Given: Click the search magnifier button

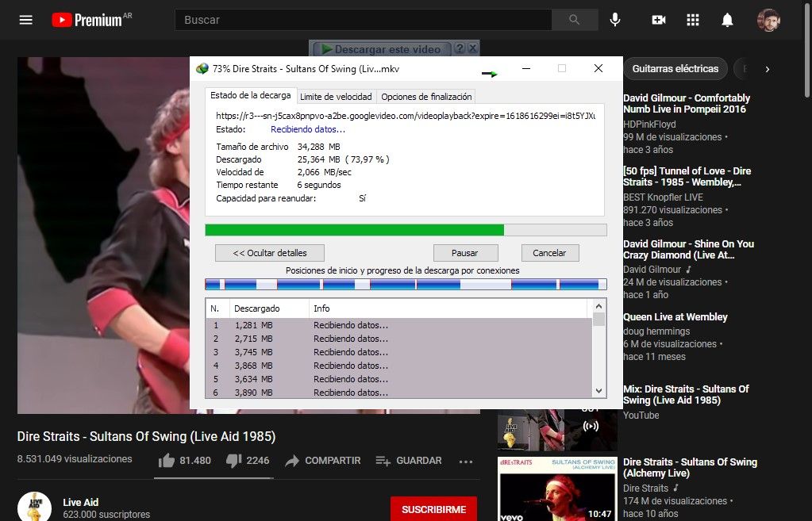Looking at the screenshot, I should coord(574,20).
